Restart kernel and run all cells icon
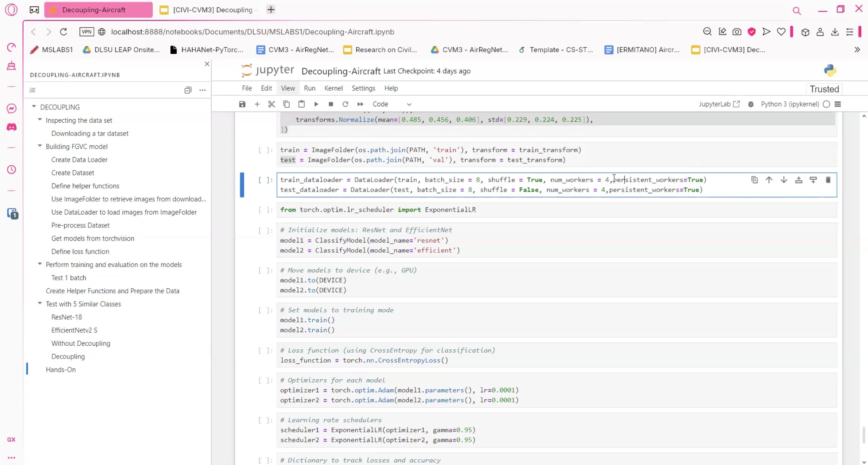This screenshot has height=465, width=868. [x=360, y=104]
